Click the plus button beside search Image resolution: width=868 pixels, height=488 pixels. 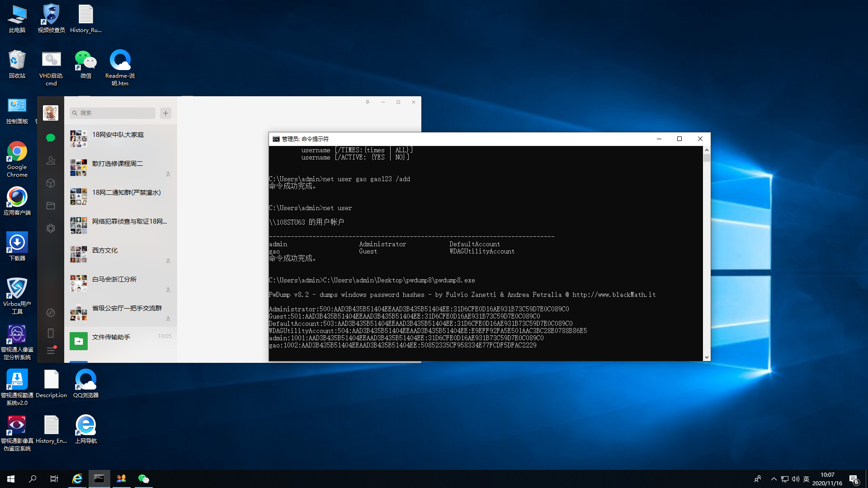pyautogui.click(x=166, y=113)
